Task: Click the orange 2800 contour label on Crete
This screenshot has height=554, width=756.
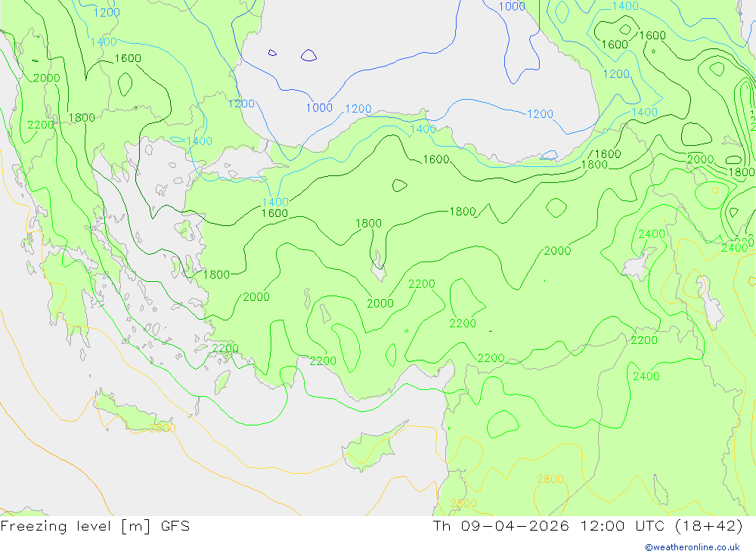Action: (163, 428)
